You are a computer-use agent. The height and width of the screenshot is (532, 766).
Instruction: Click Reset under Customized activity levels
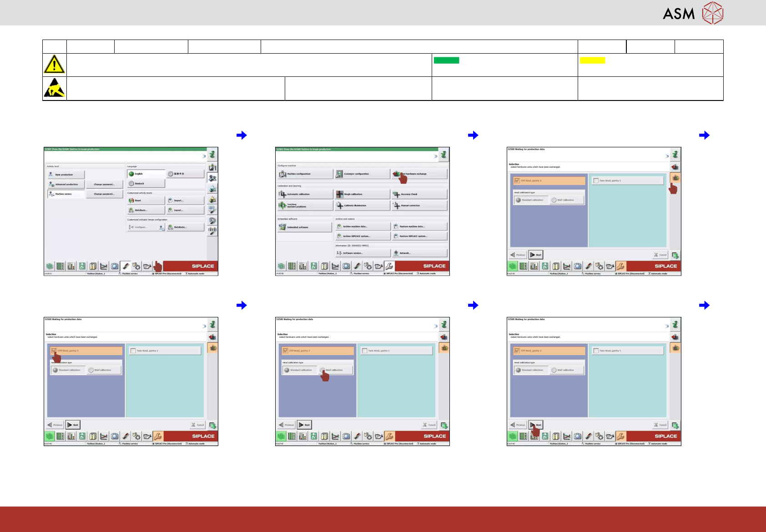tap(146, 201)
